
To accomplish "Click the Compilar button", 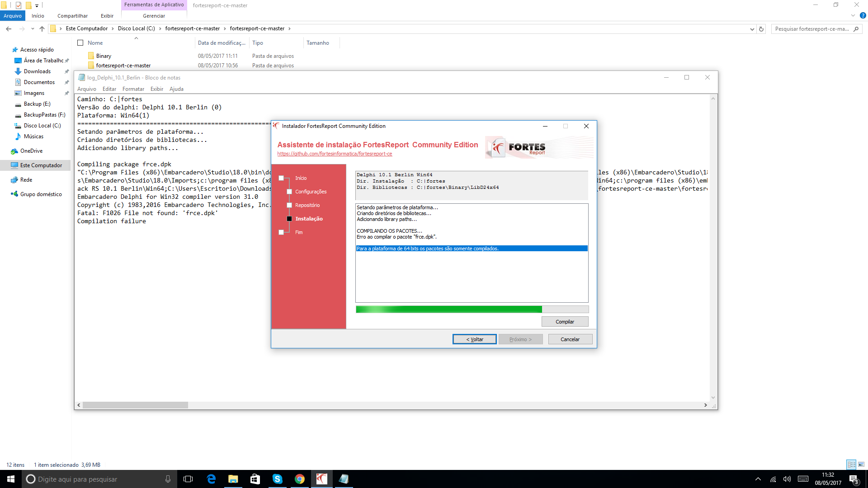I will tap(565, 322).
